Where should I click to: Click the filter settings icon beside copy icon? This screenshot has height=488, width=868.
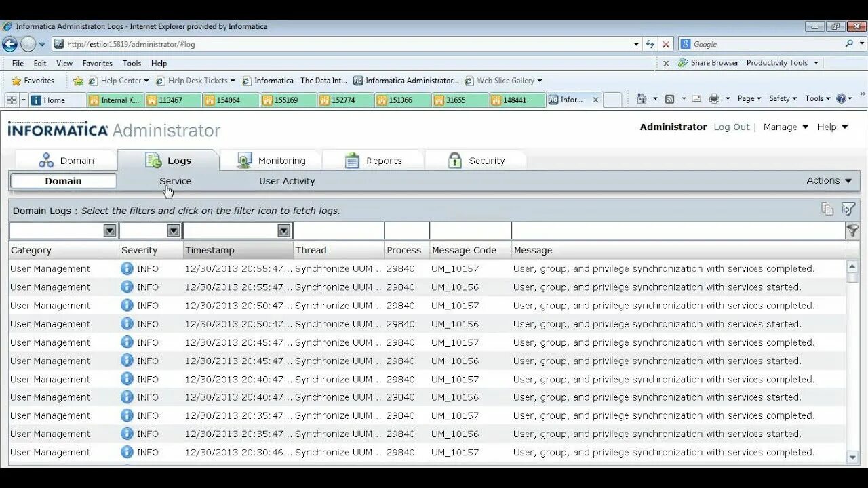[x=848, y=209]
